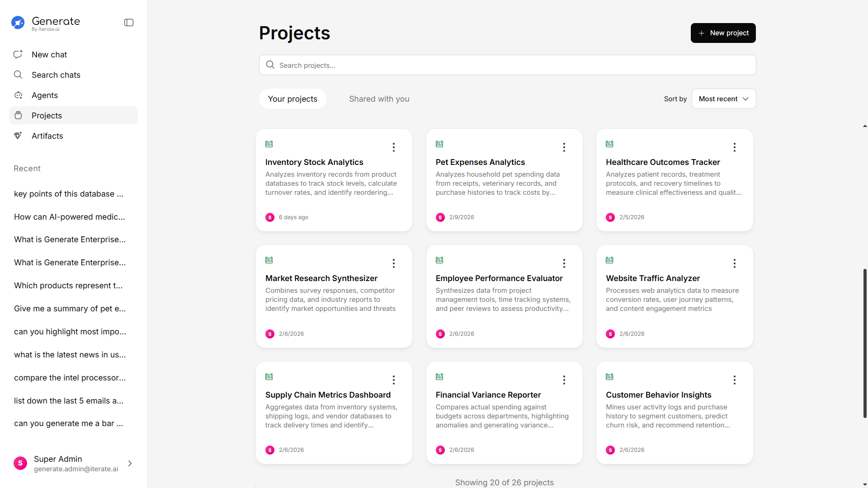This screenshot has height=488, width=868.
Task: Open the kebab menu on the Website Traffic Analyzer card
Action: point(734,263)
